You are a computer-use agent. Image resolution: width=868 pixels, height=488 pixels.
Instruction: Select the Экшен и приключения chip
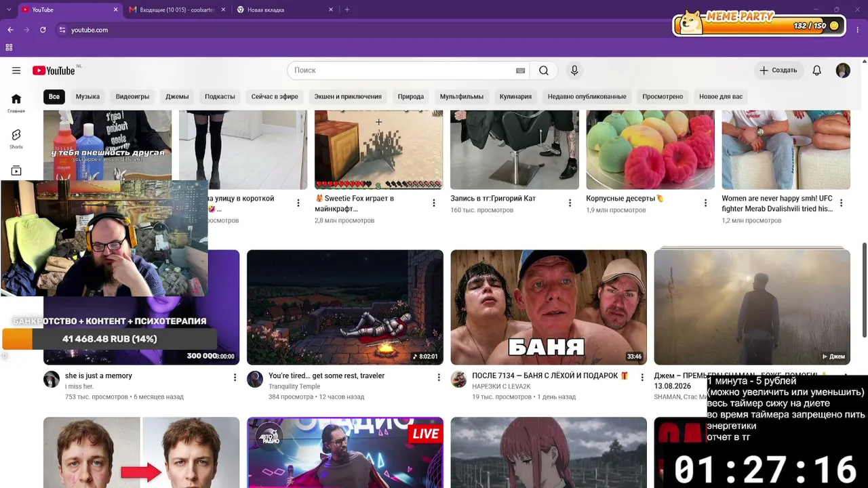(348, 97)
